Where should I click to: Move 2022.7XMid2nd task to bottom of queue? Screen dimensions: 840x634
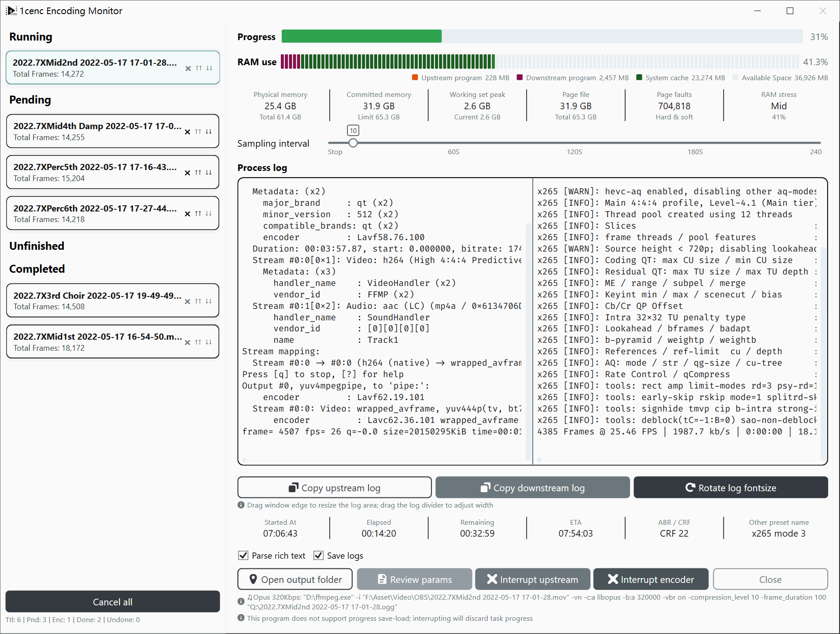210,68
